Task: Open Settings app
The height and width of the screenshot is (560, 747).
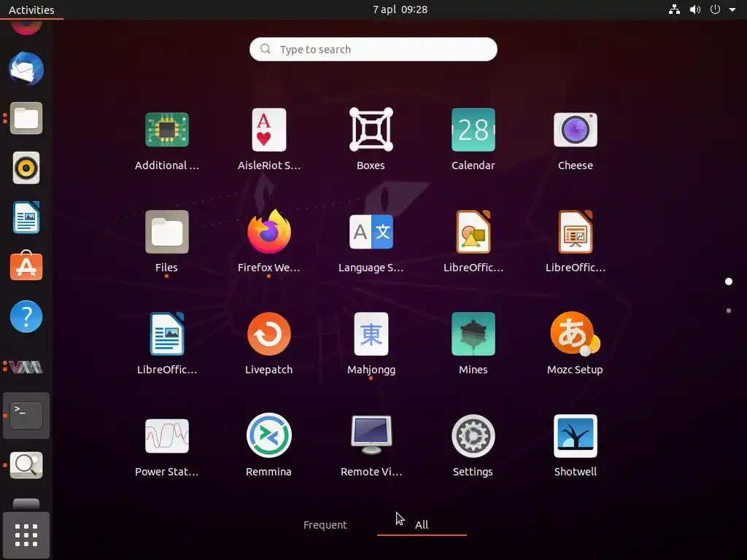Action: coord(473,436)
